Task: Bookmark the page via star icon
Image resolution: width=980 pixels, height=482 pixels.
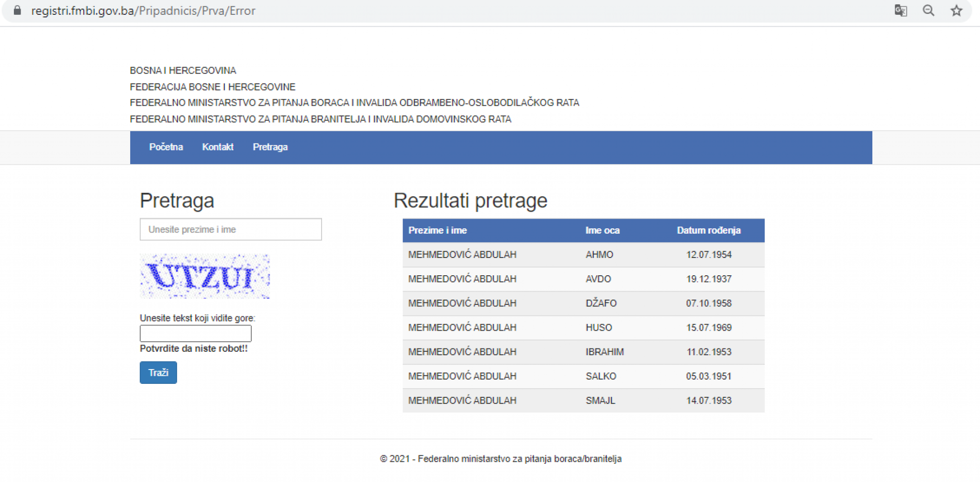Action: coord(957,11)
